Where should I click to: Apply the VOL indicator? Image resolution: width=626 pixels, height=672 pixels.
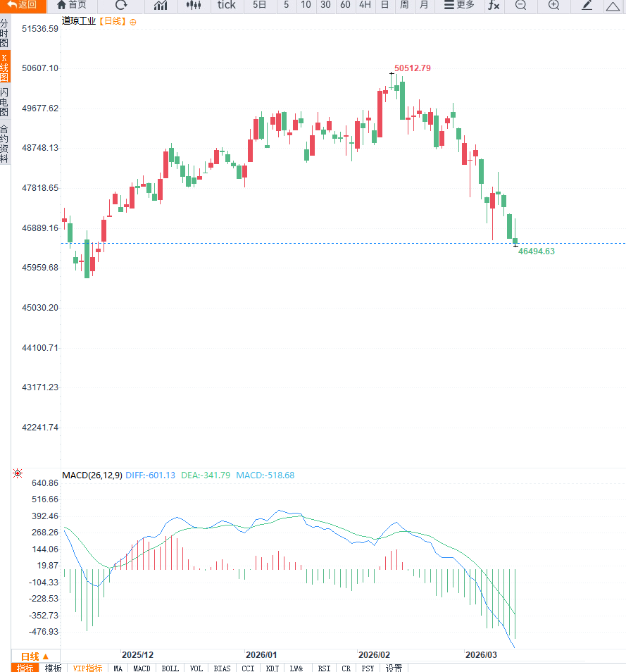click(x=196, y=668)
